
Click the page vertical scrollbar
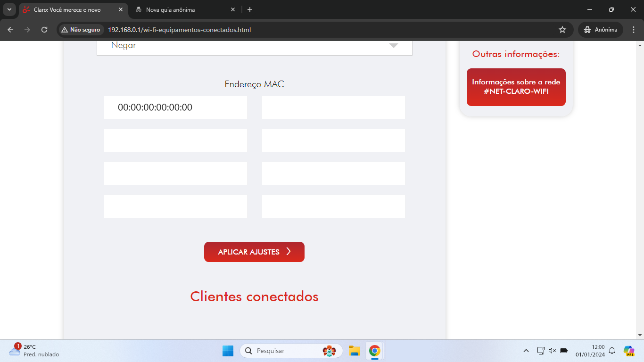pos(640,190)
